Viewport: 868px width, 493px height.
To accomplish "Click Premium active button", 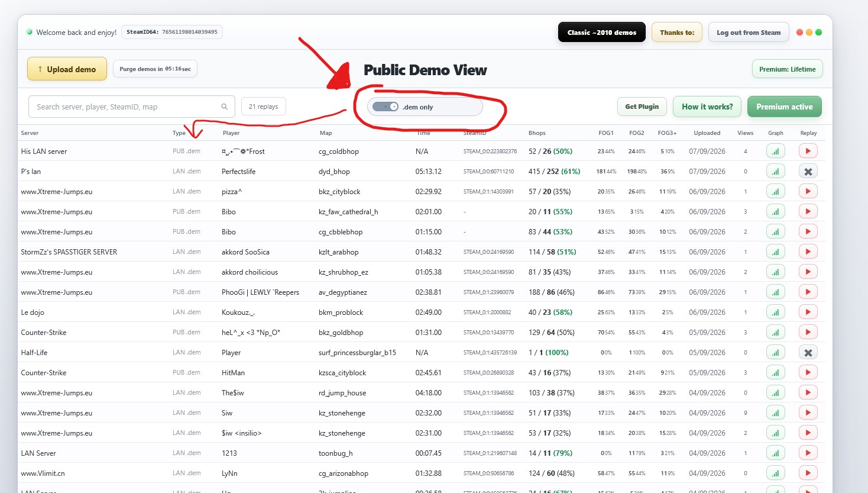I will pos(785,107).
